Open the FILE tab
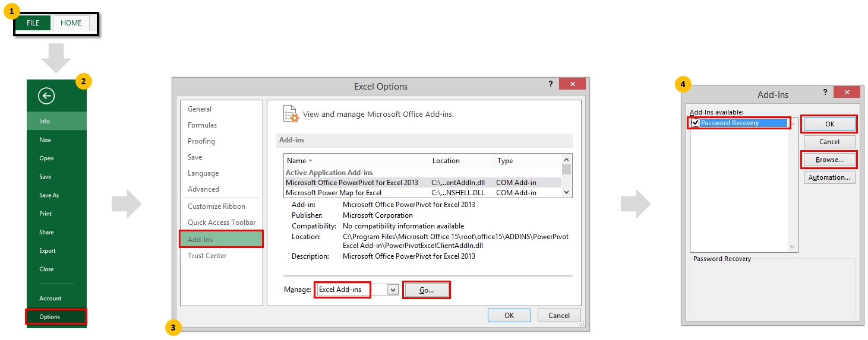The height and width of the screenshot is (340, 868). click(33, 23)
